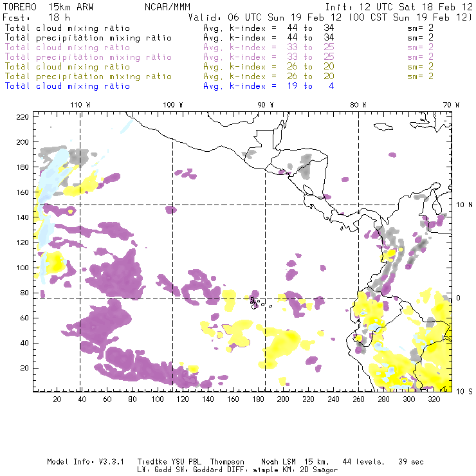Click the purple "Total precipitation mixing ratio" legend entry
The image size is (476, 476).
click(x=88, y=57)
